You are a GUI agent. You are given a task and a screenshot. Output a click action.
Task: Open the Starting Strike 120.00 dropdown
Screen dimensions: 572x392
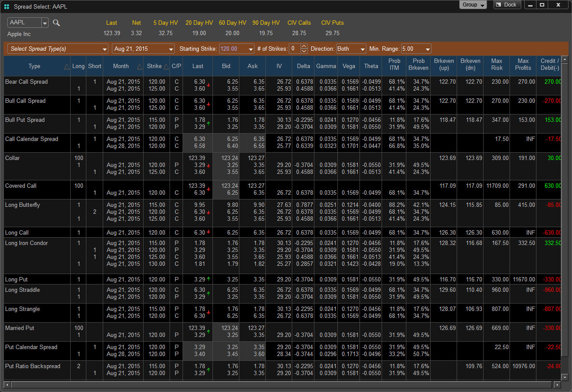pos(237,49)
